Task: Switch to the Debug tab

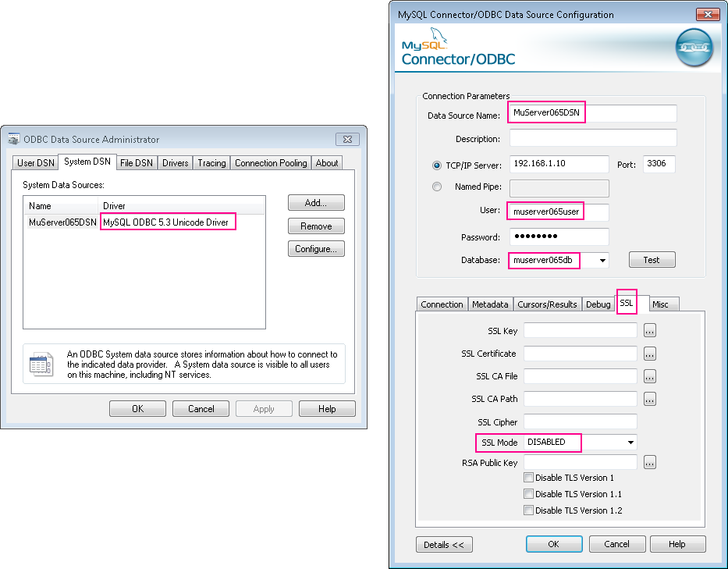Action: 598,304
